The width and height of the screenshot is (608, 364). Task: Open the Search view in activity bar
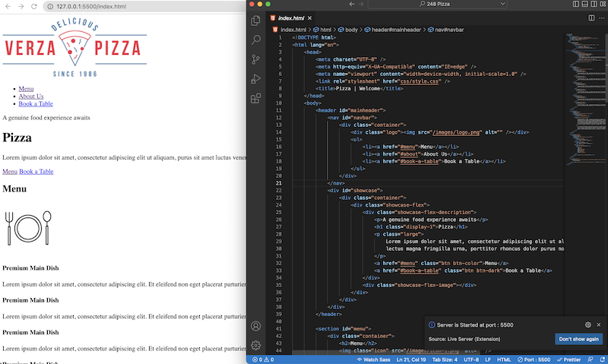coord(256,40)
